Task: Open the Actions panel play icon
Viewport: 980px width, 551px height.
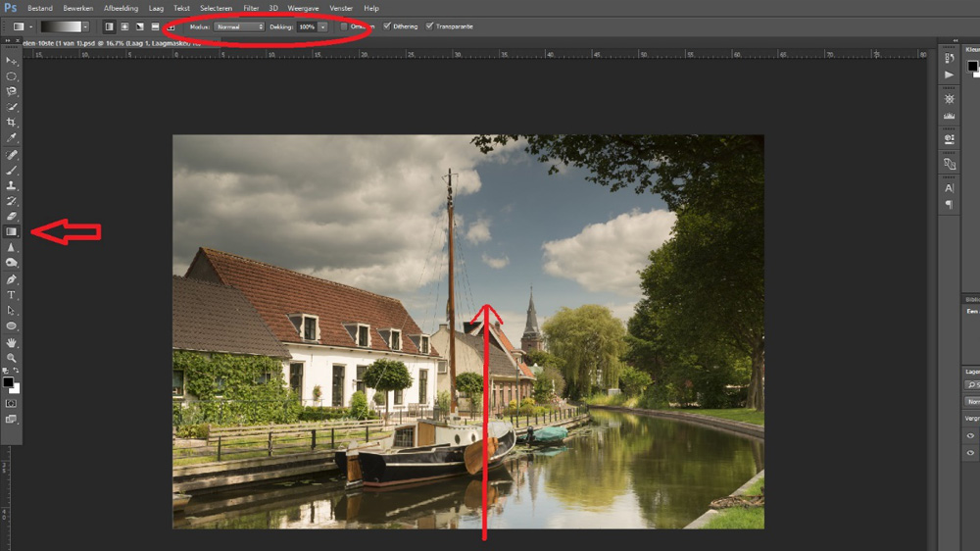Action: click(x=950, y=75)
